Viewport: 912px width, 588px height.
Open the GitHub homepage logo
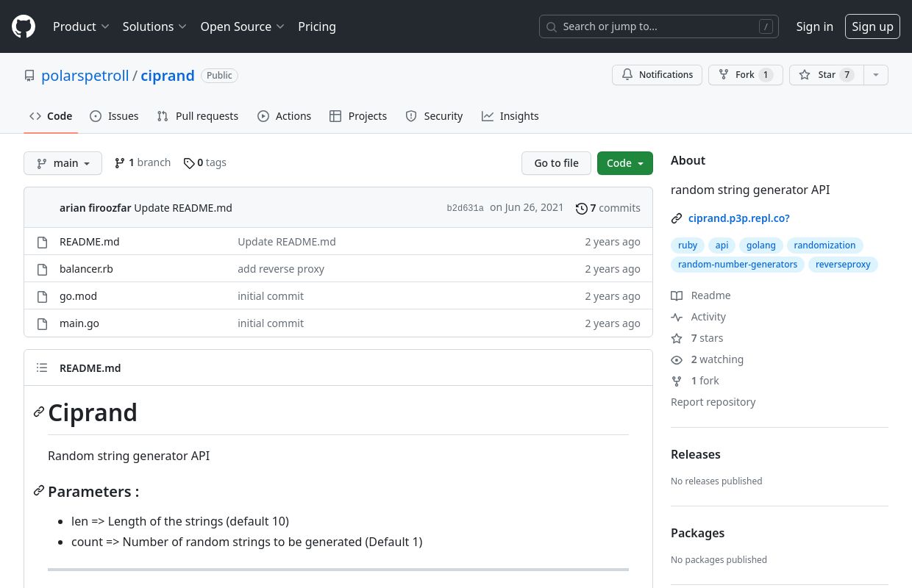(x=24, y=26)
